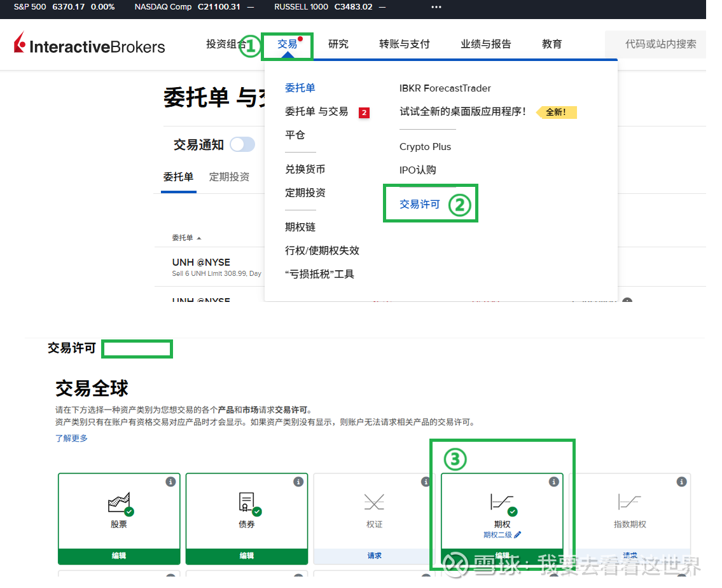Choose 交易许可 from the trade menu

(419, 204)
